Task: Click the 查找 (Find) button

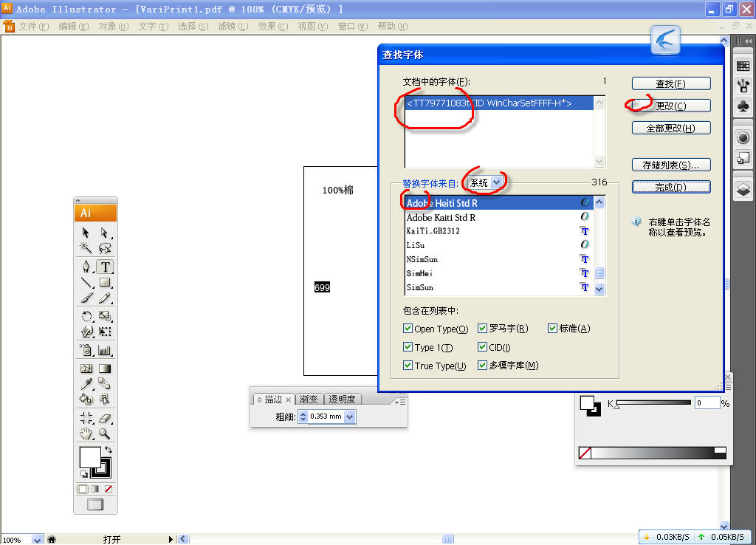Action: 671,84
